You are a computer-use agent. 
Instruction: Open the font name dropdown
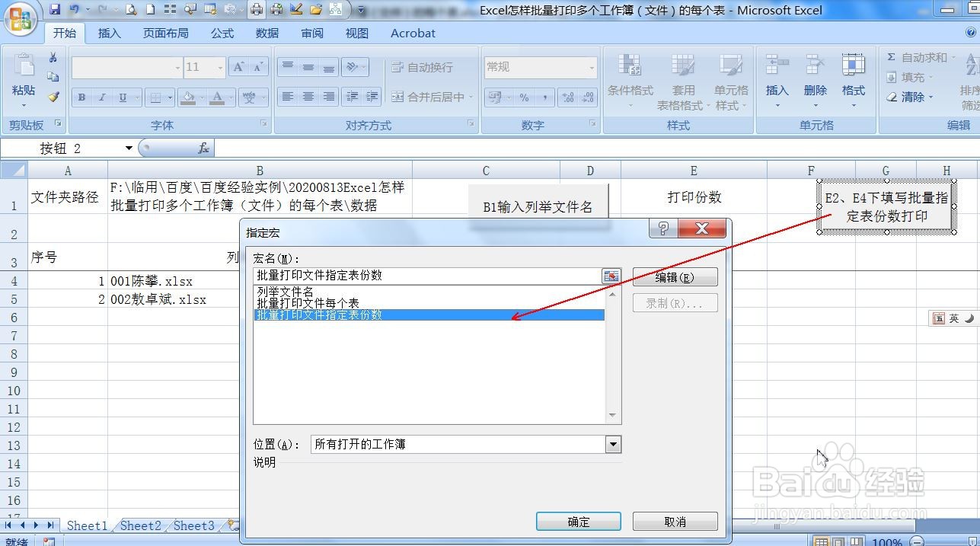point(177,67)
